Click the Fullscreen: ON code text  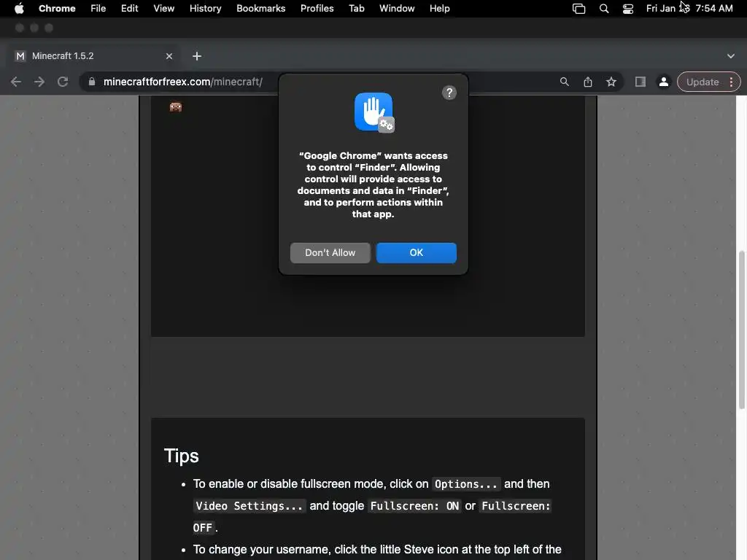414,506
